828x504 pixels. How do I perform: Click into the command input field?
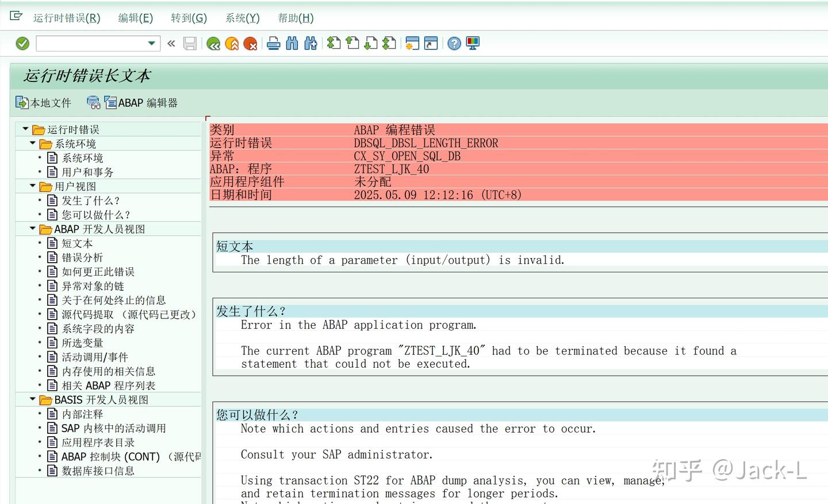pos(91,44)
